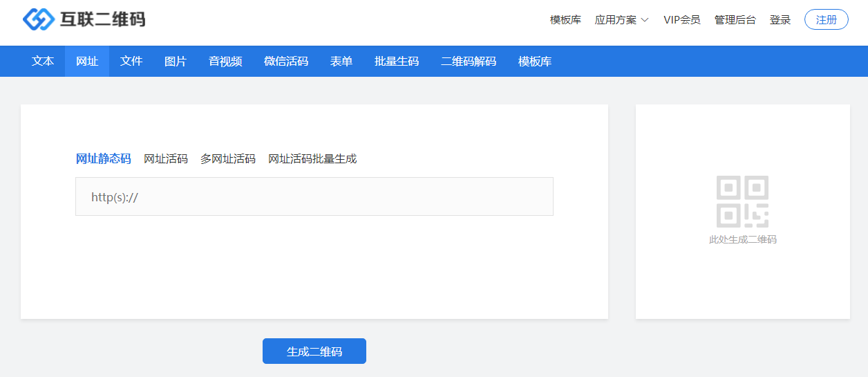Select 模板库 in the blue navigation bar
This screenshot has height=377, width=868.
535,62
